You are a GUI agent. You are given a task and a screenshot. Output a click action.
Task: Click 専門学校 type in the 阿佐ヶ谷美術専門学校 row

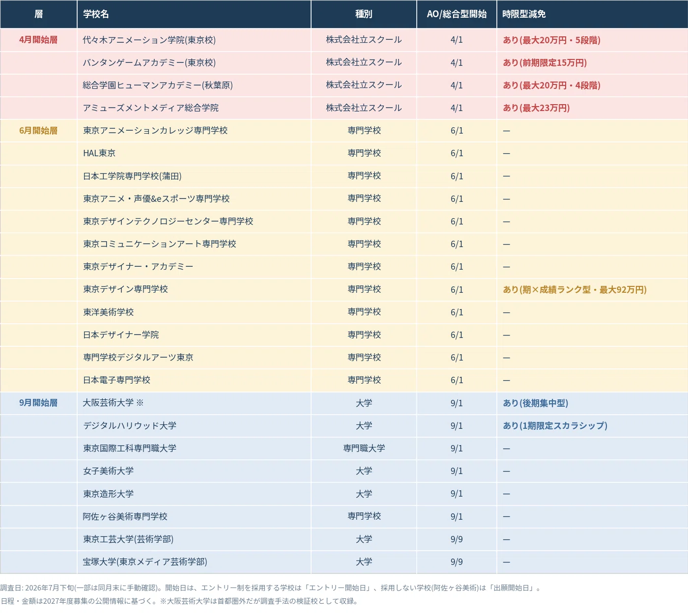tap(364, 516)
